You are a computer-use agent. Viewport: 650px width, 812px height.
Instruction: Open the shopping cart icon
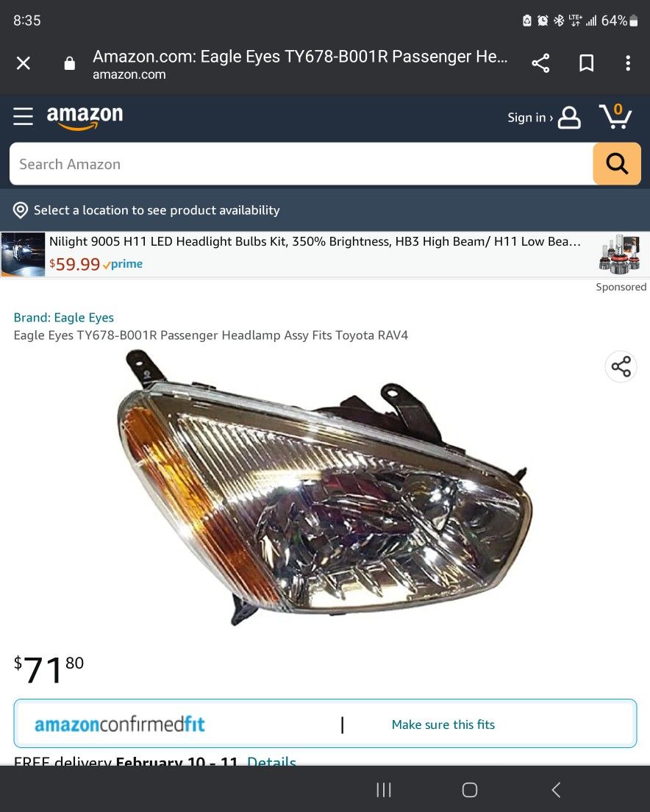point(615,116)
